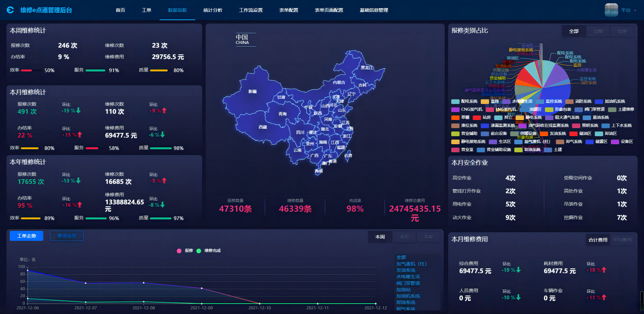644x314 pixels.
Task: Open the 工作流设置 menu
Action: click(x=251, y=10)
